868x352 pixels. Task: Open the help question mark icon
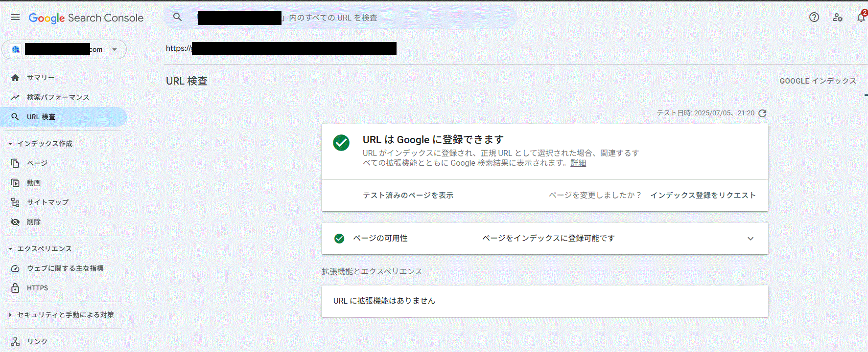[814, 17]
